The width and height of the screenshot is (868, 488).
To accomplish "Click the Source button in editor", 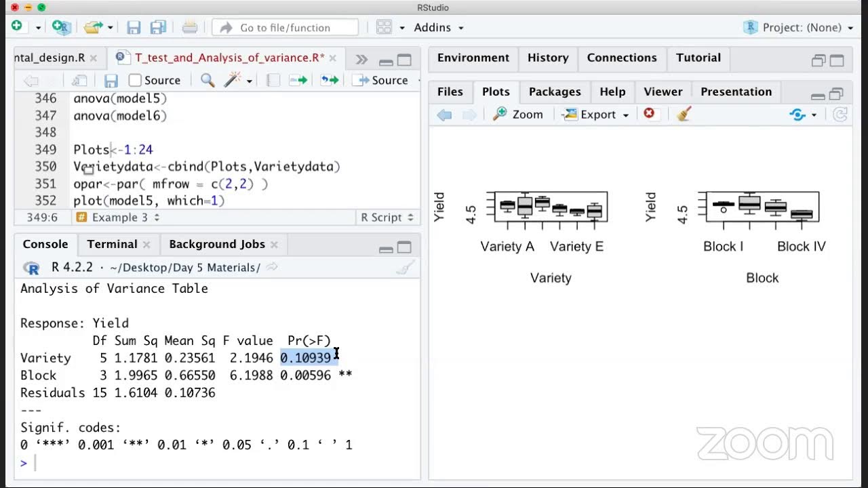I will click(x=382, y=80).
